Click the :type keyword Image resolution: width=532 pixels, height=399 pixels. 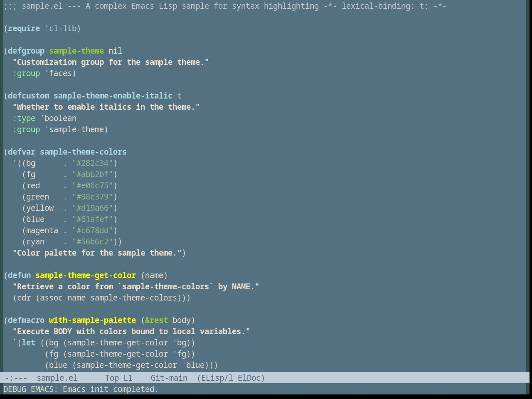click(24, 118)
